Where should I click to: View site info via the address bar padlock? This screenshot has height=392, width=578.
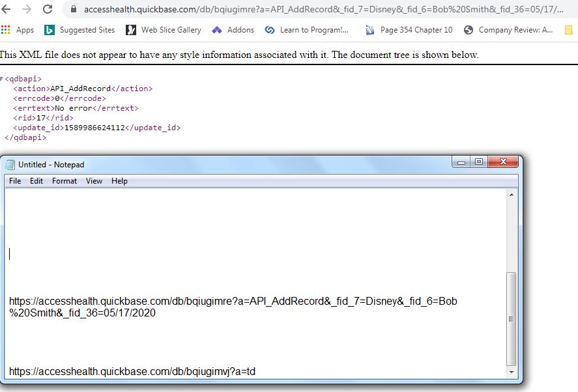pos(74,9)
